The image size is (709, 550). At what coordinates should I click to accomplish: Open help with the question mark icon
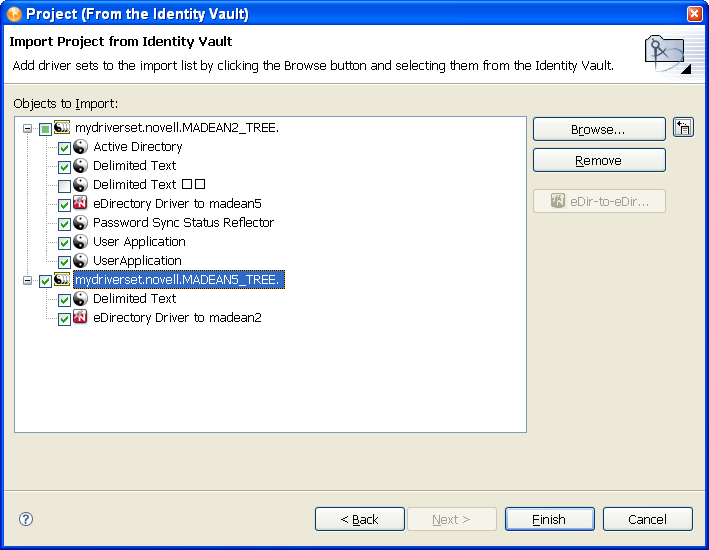click(x=26, y=519)
